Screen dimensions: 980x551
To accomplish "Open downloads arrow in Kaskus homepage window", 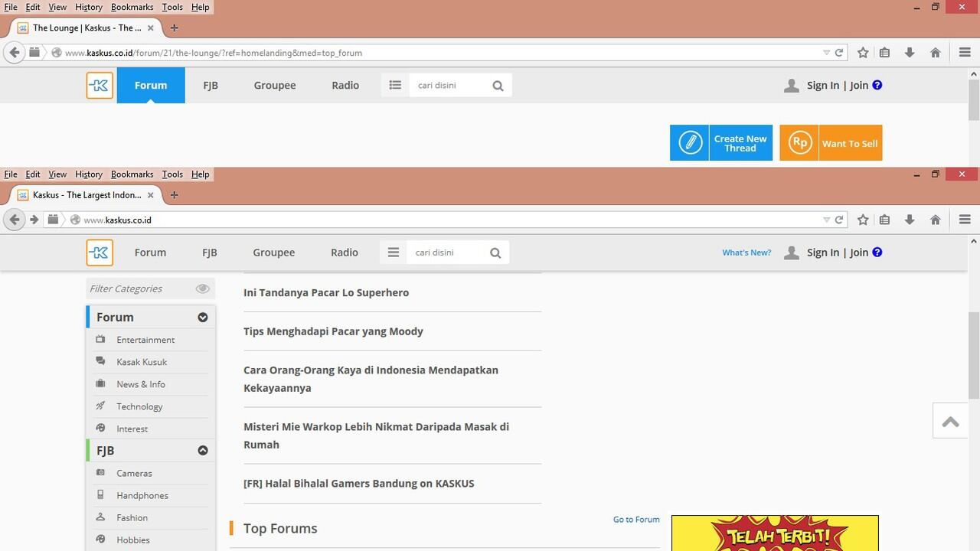I will (910, 220).
